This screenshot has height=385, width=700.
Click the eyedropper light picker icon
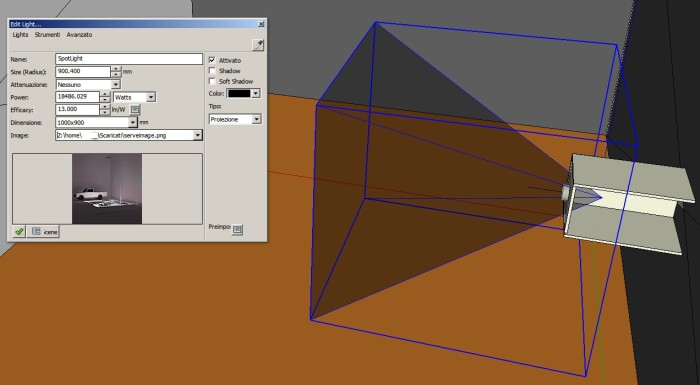click(x=258, y=45)
